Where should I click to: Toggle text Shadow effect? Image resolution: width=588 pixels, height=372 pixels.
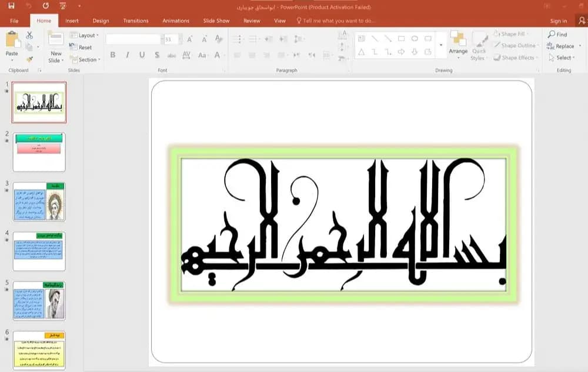(157, 55)
